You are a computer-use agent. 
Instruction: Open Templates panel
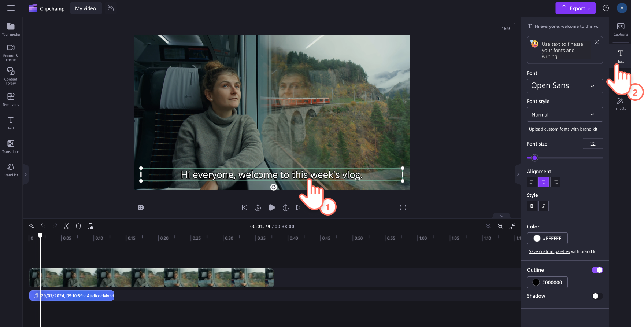(11, 99)
